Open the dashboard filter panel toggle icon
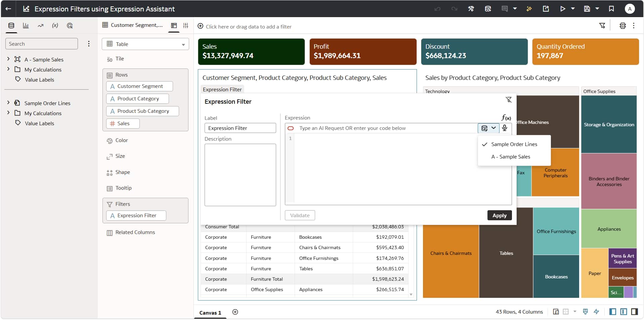 [x=622, y=26]
